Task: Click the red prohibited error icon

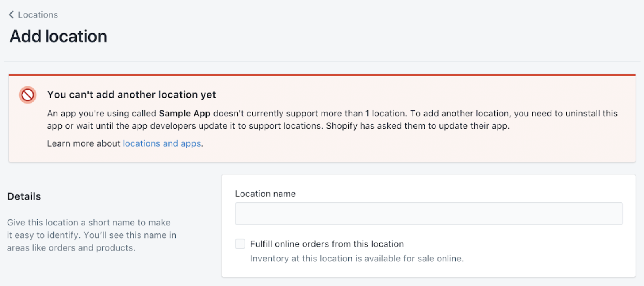Action: click(28, 95)
